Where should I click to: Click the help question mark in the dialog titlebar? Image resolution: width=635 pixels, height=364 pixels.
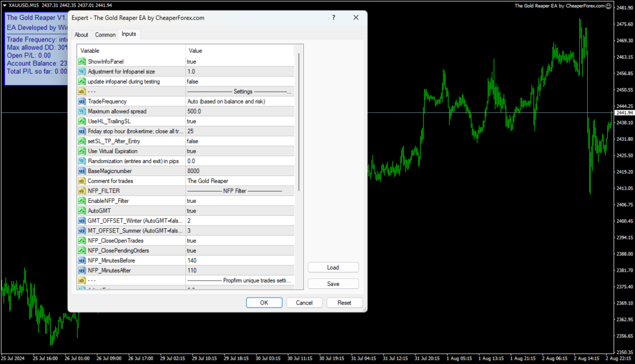333,18
